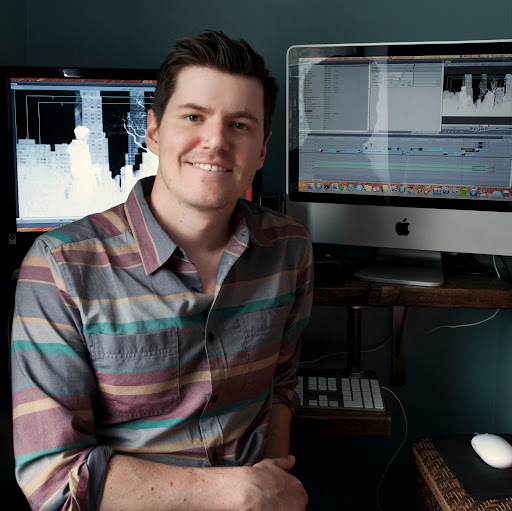Click the Canvas preview of the city skyline
512x511 pixels.
click(478, 94)
